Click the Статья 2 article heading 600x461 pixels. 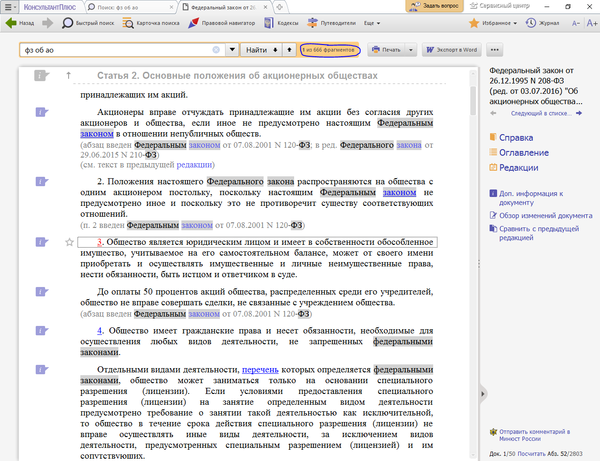[237, 75]
